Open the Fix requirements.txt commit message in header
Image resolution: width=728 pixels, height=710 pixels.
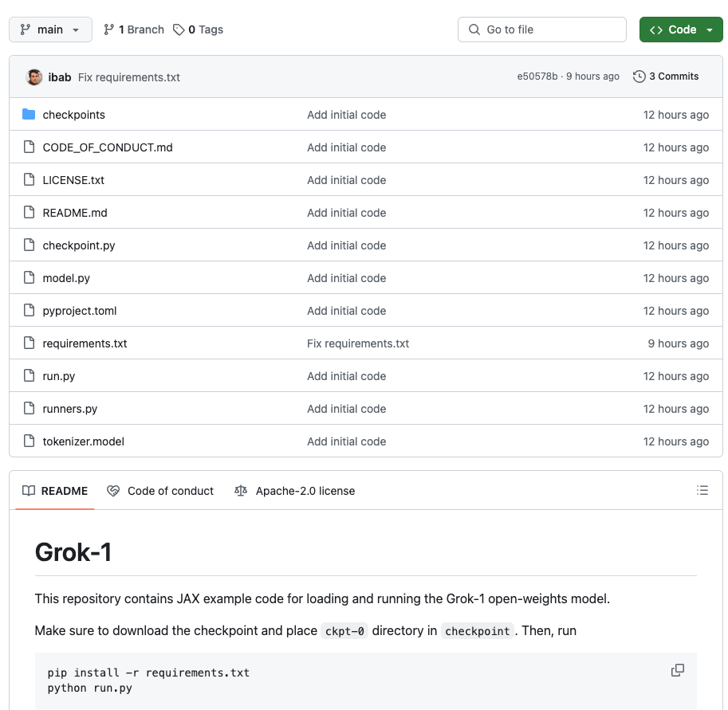(129, 77)
